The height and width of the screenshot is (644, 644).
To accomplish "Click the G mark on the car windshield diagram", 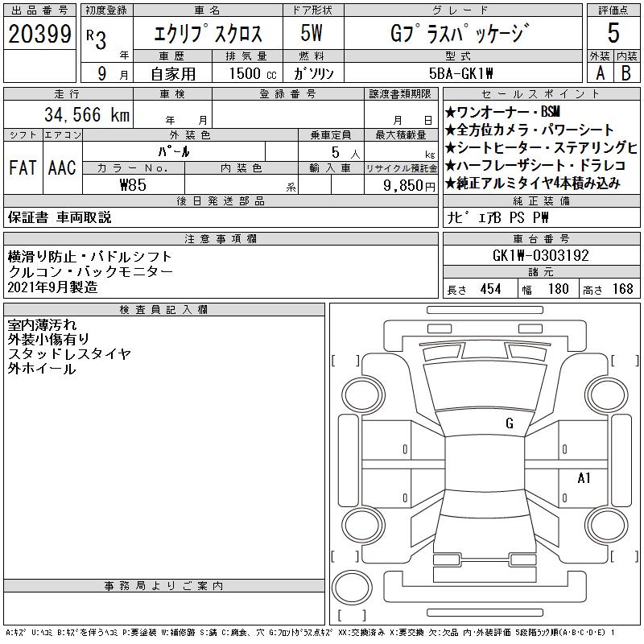I will 509,423.
